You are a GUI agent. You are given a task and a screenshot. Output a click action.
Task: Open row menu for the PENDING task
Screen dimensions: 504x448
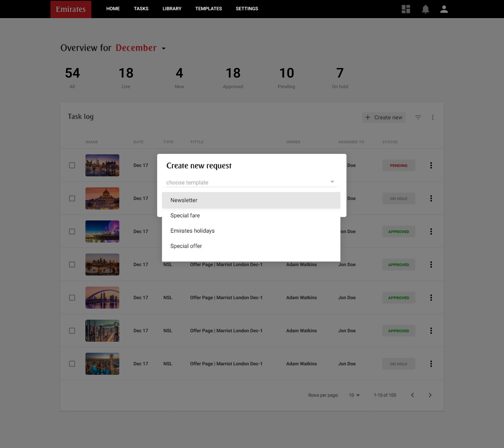tap(431, 165)
